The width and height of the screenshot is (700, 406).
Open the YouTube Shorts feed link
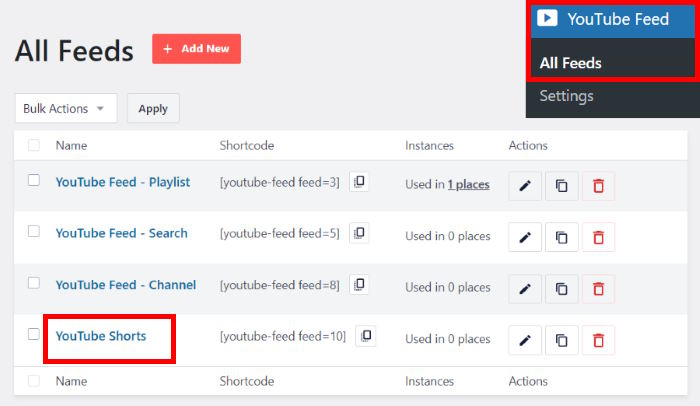click(101, 336)
